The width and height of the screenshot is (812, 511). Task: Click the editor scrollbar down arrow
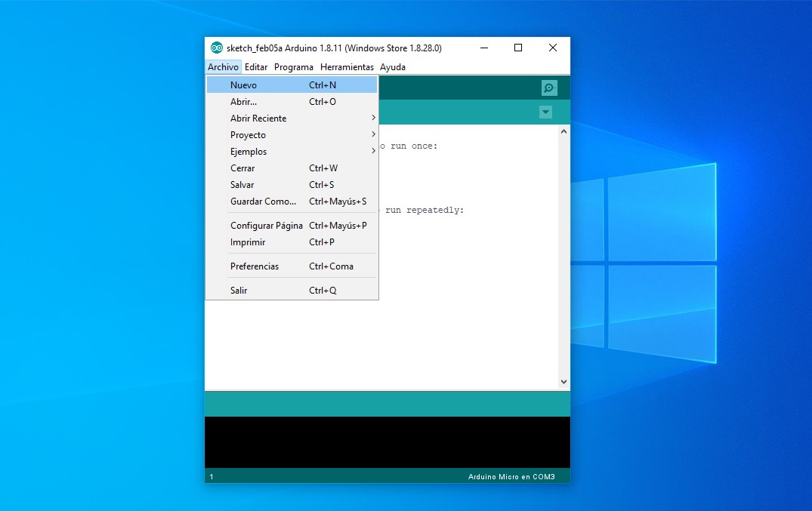click(563, 383)
